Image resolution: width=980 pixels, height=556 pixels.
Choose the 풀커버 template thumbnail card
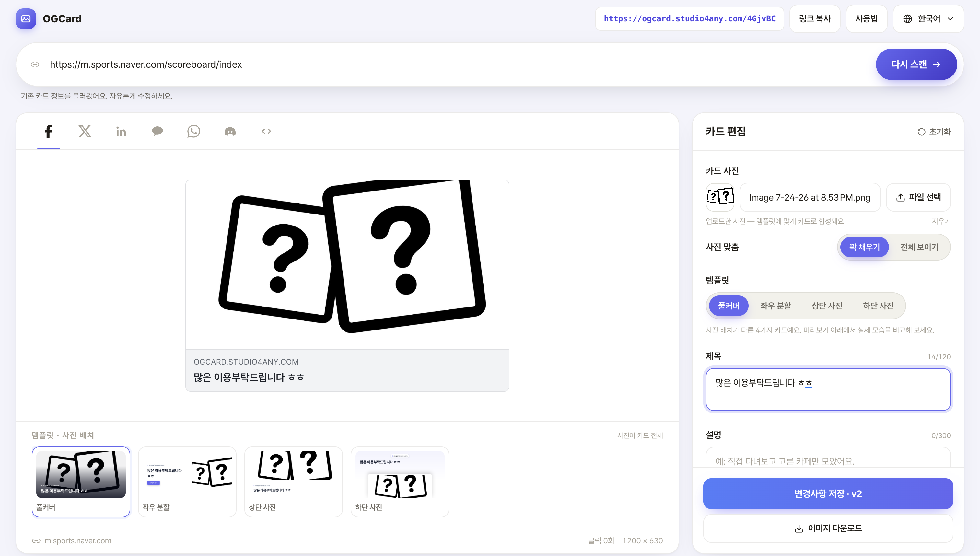81,482
